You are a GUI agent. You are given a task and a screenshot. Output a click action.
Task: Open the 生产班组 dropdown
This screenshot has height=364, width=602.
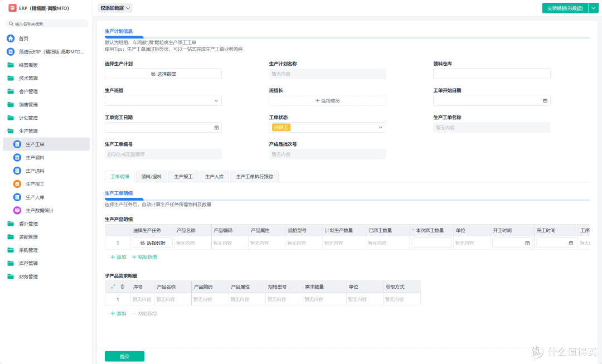163,100
